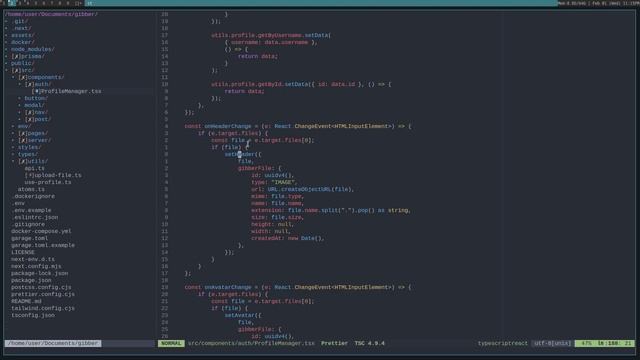Collapse the src folder arrow
640x360 pixels.
tap(6, 70)
